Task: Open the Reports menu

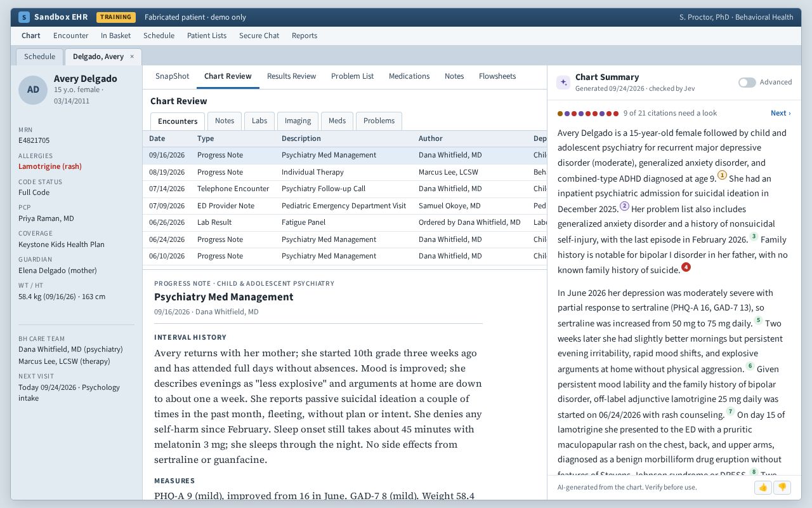Action: tap(304, 36)
